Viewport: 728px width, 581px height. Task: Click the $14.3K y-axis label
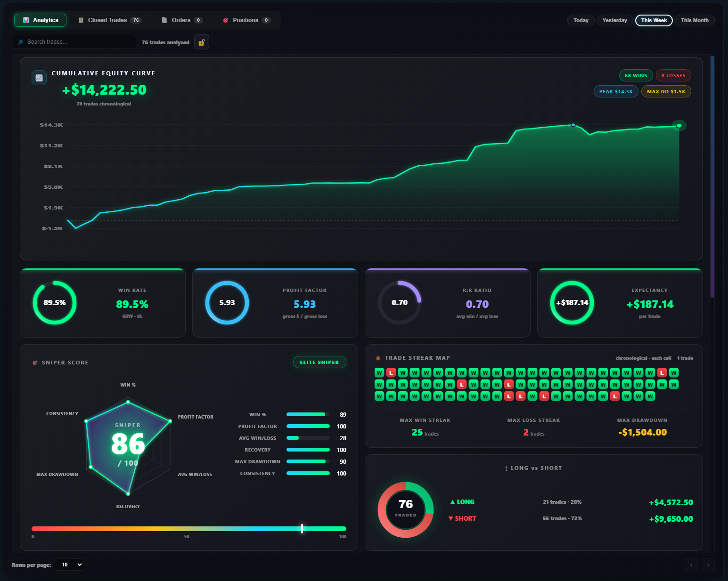pos(51,125)
